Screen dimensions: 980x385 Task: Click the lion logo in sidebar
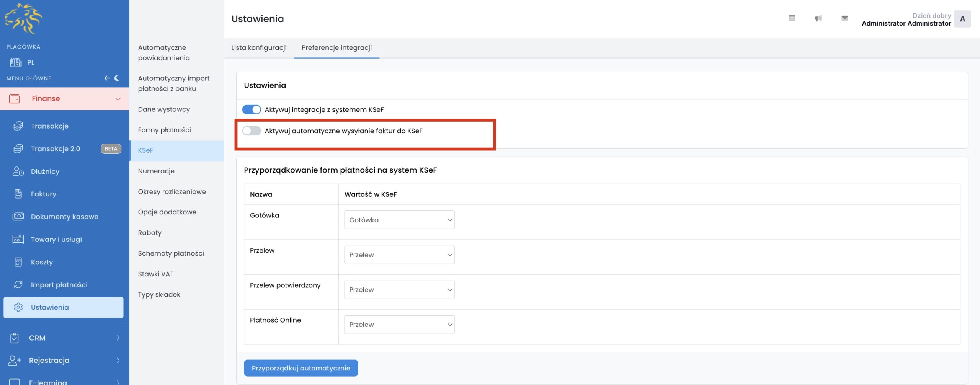[x=24, y=19]
